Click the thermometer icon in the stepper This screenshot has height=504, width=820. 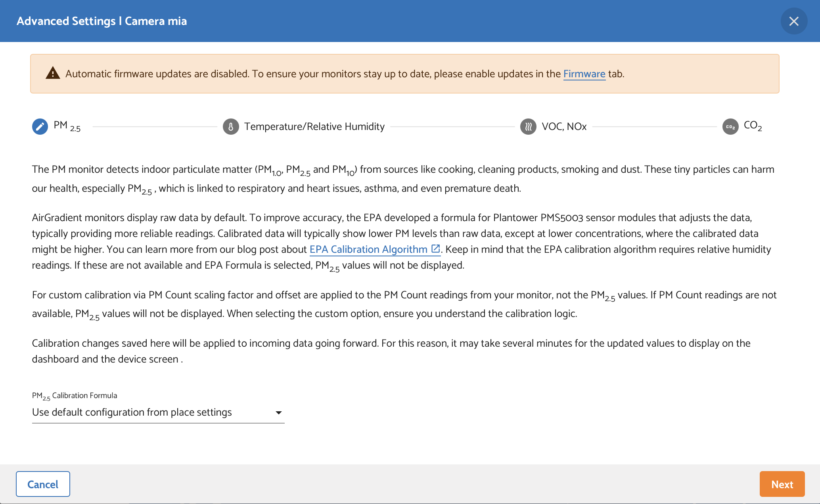[x=231, y=127]
